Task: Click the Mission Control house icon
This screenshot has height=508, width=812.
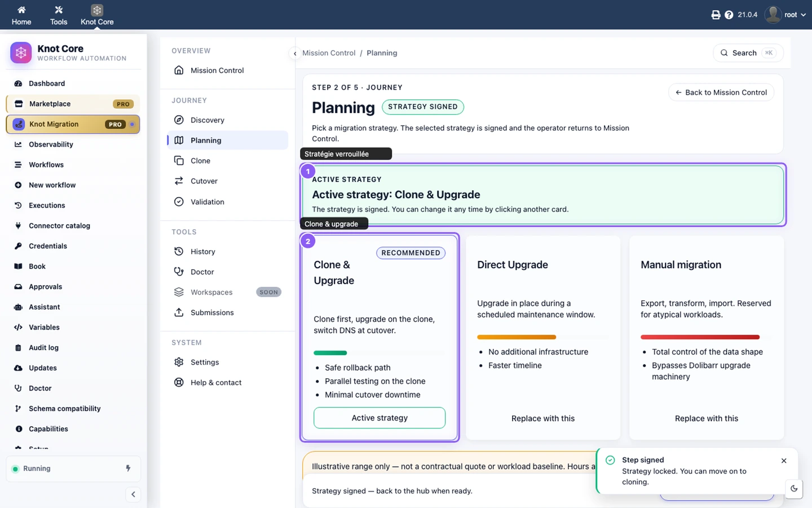Action: coord(179,70)
